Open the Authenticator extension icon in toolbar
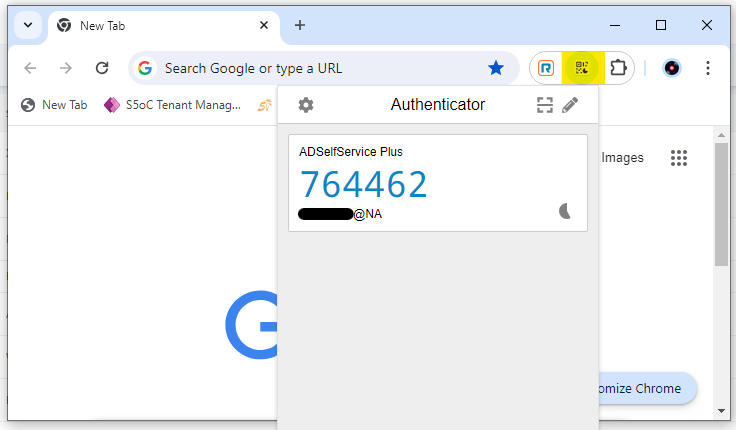 pos(582,68)
